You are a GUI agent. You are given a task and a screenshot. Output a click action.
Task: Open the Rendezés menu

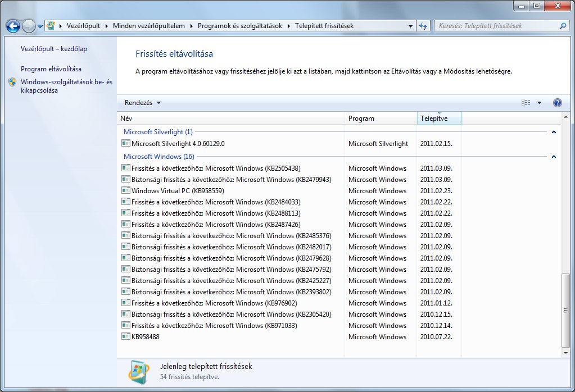pyautogui.click(x=143, y=103)
